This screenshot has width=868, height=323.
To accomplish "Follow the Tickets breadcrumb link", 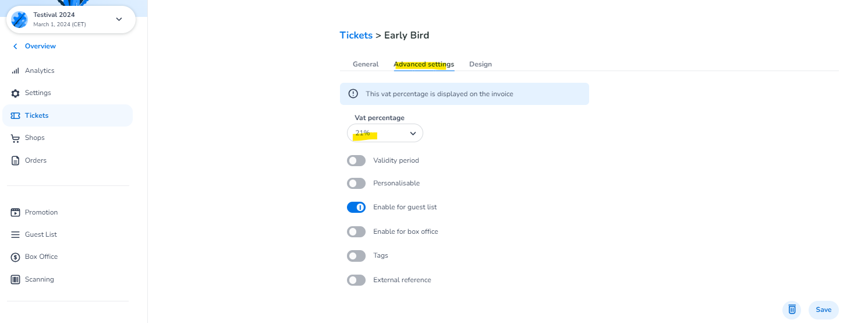I will (x=356, y=36).
